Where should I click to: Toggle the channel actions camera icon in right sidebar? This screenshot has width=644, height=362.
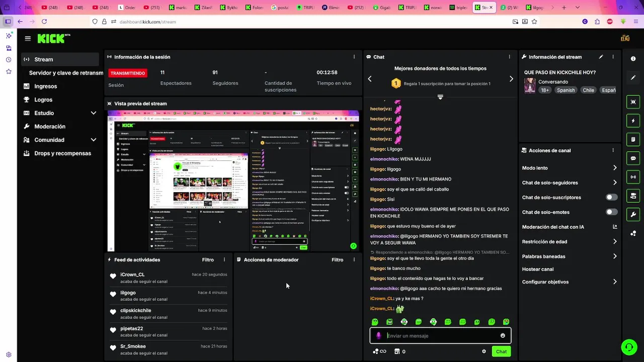click(633, 196)
